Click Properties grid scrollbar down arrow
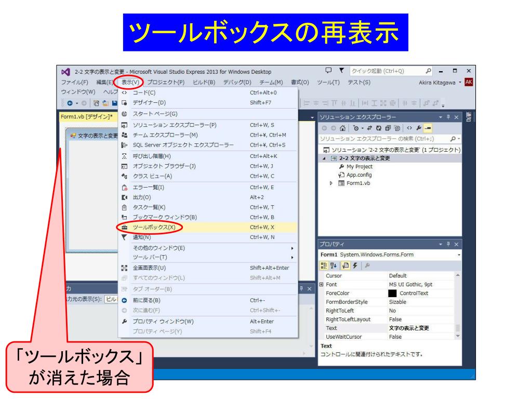Image resolution: width=532 pixels, height=399 pixels. [458, 336]
